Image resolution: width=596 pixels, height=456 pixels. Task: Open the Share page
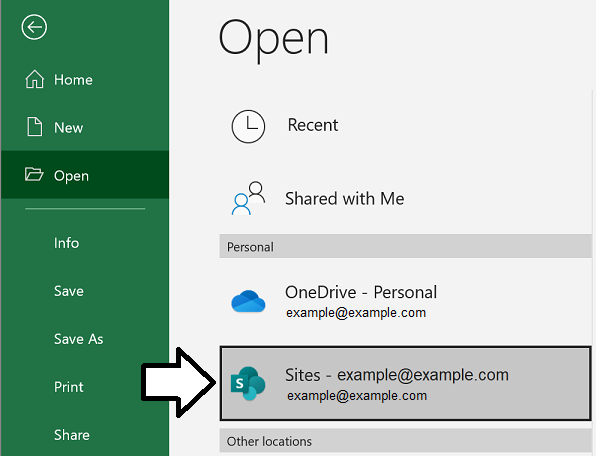click(72, 435)
